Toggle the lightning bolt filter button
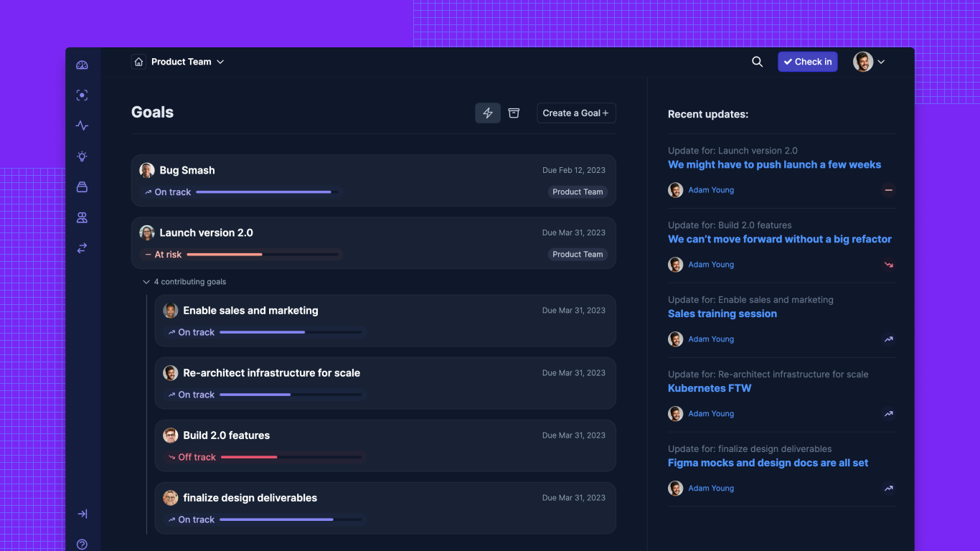Viewport: 980px width, 551px height. (488, 113)
